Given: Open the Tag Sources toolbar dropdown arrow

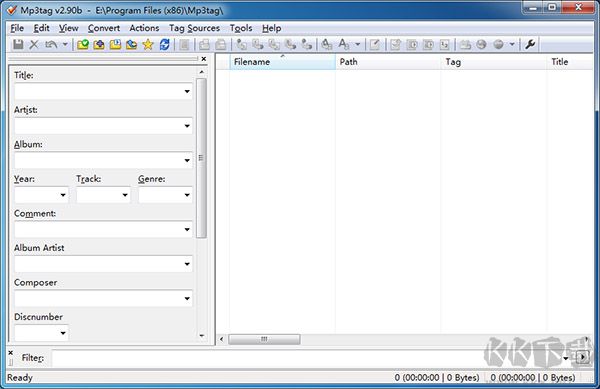Looking at the screenshot, I should click(x=512, y=44).
